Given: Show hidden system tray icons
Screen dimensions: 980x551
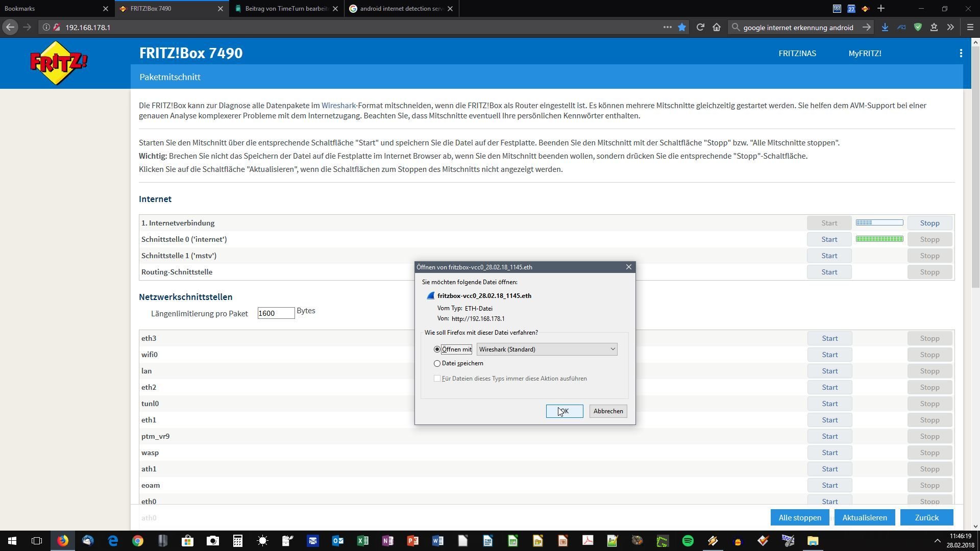Looking at the screenshot, I should [937, 540].
